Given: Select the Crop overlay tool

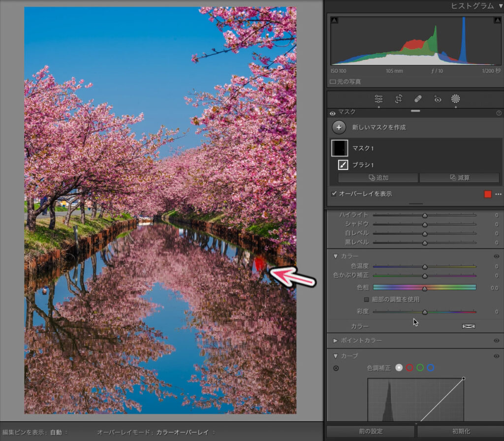Looking at the screenshot, I should coord(398,99).
